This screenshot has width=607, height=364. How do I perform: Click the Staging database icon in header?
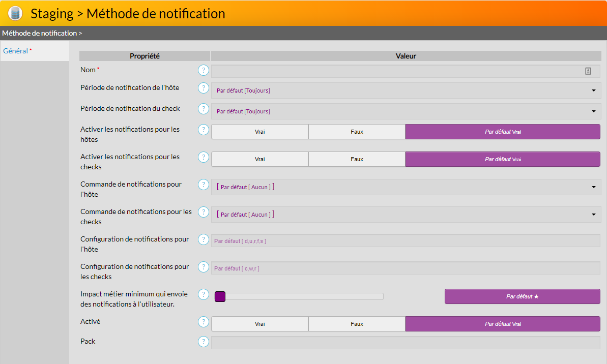15,13
